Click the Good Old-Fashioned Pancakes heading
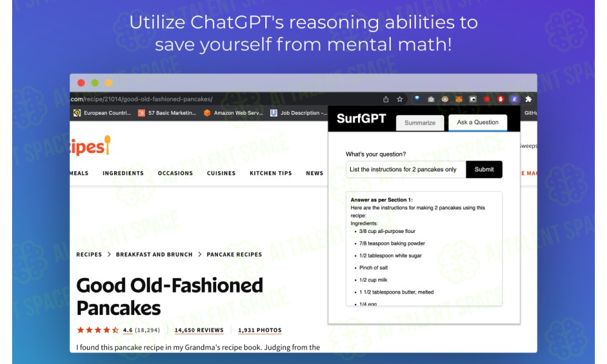Image resolution: width=607 pixels, height=364 pixels. point(169,297)
